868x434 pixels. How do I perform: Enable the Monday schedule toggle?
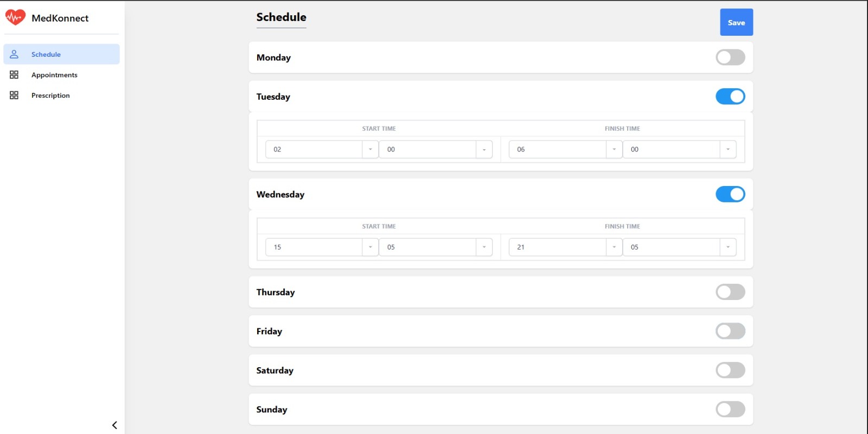click(730, 58)
